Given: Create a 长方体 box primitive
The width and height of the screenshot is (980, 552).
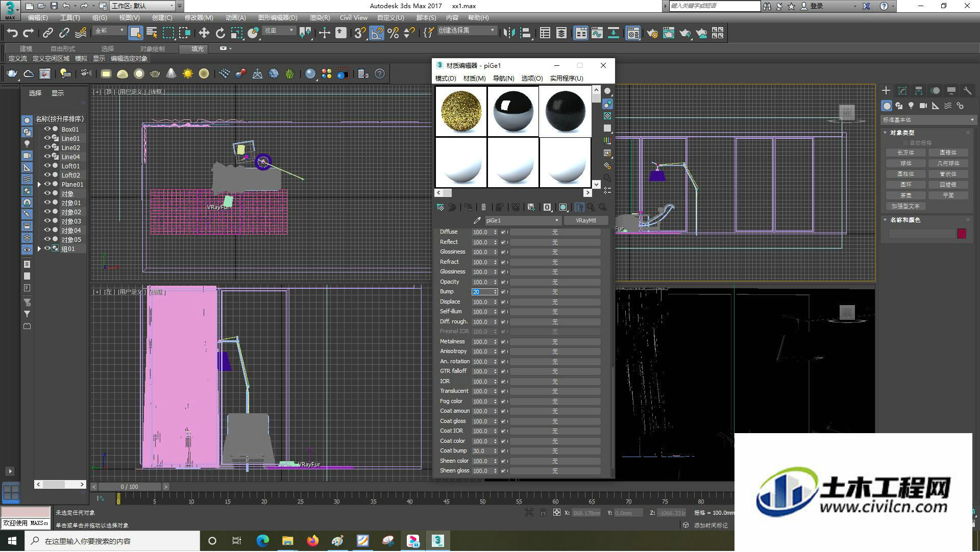Looking at the screenshot, I should (905, 153).
